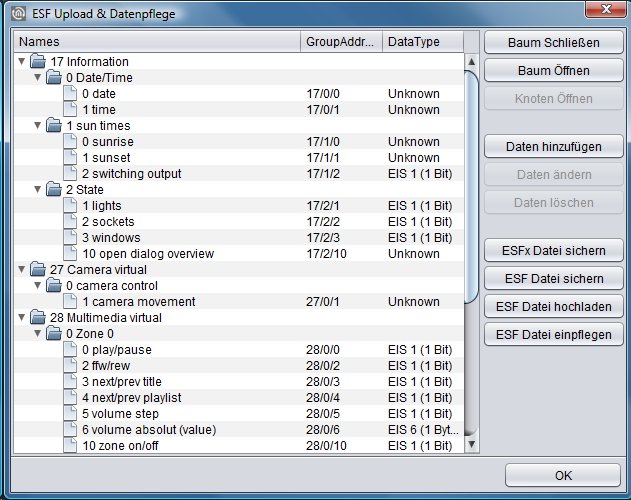Confirm the dialog with the OK button
The width and height of the screenshot is (631, 500).
point(563,475)
